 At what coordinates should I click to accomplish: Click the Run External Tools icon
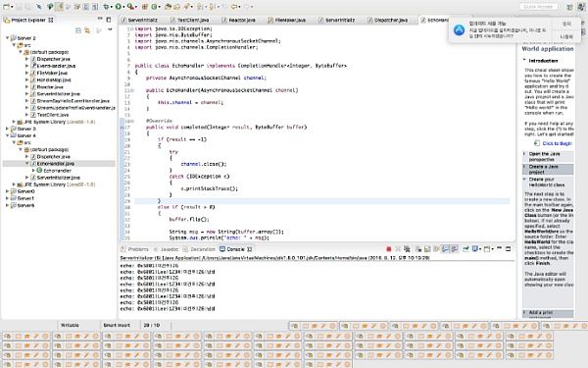pyautogui.click(x=130, y=7)
